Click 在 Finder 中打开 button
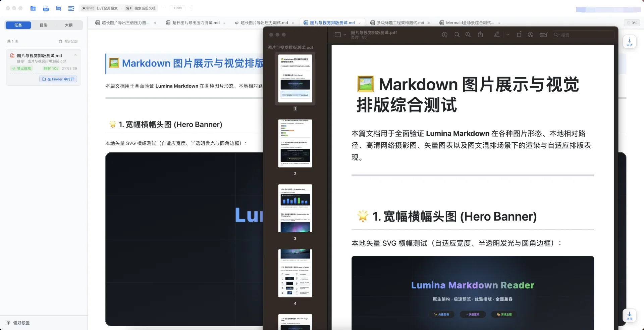Image resolution: width=644 pixels, height=330 pixels. pyautogui.click(x=58, y=79)
